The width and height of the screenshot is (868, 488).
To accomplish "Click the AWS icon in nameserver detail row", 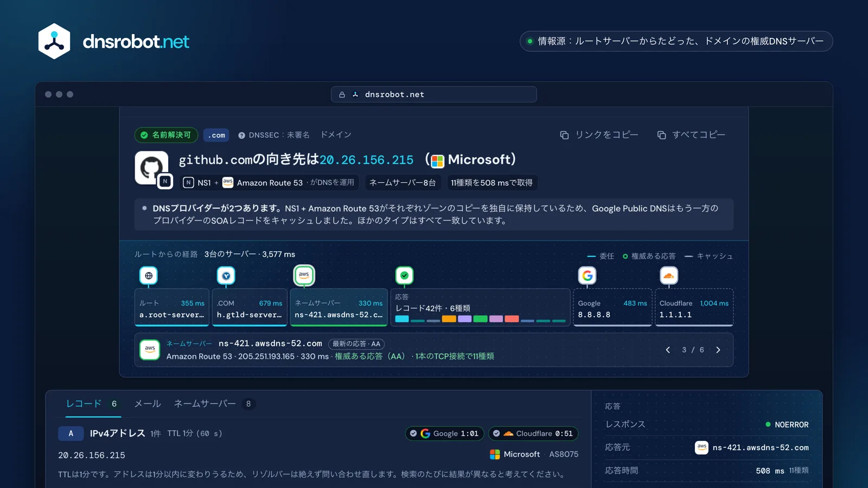I will click(x=150, y=350).
